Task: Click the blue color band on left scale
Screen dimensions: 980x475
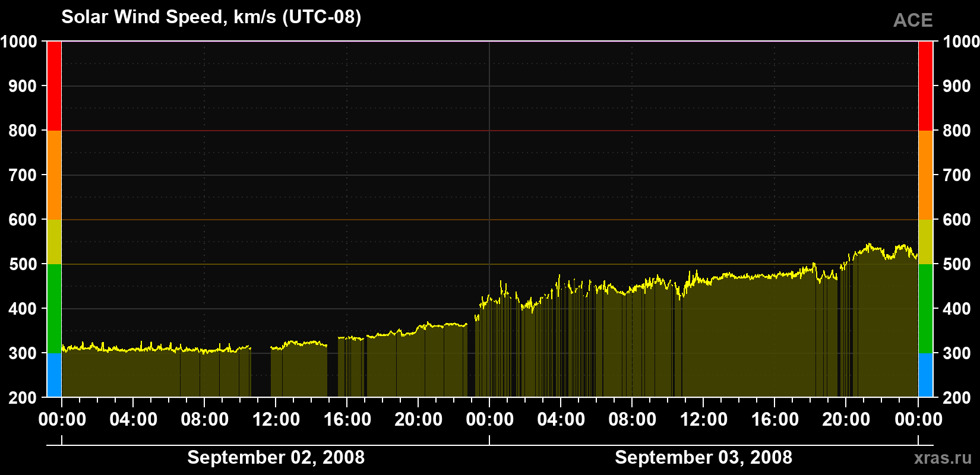Action: 54,375
